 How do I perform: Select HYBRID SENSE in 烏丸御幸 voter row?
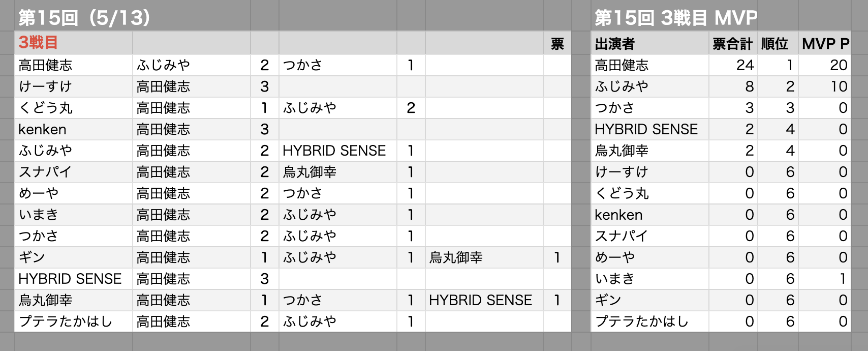[484, 300]
